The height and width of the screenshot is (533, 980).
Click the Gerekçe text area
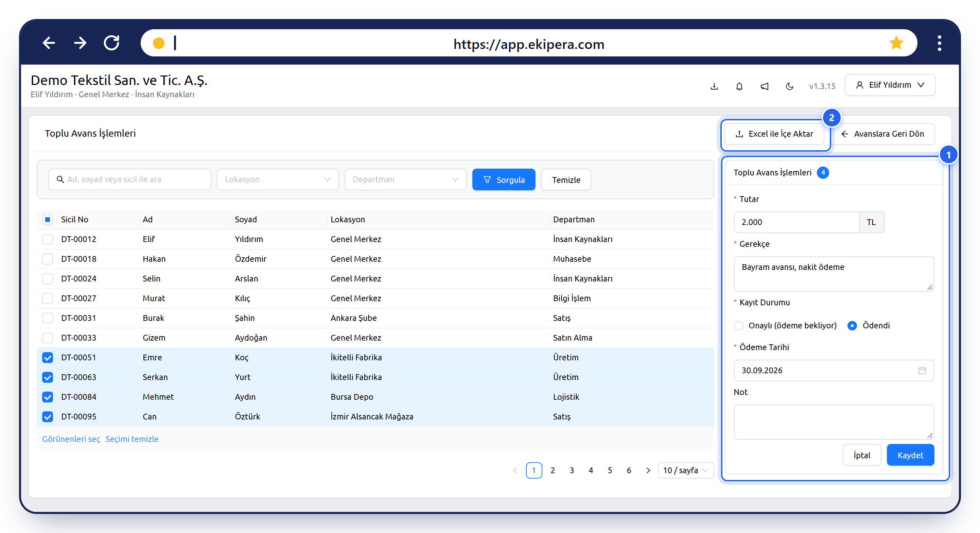point(834,274)
